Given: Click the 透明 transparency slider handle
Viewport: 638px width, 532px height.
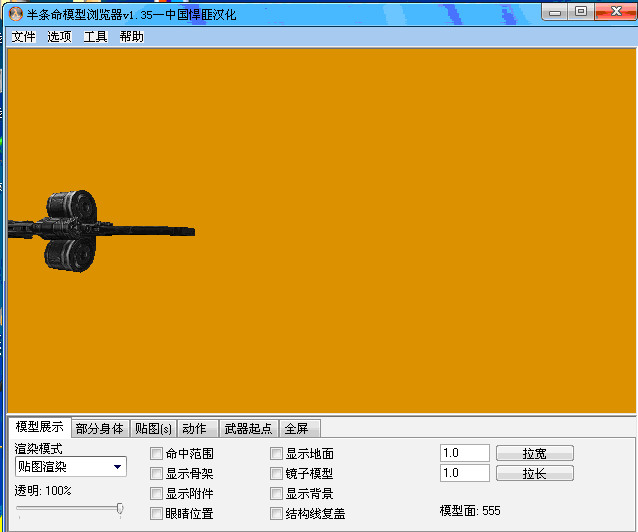Looking at the screenshot, I should click(120, 509).
